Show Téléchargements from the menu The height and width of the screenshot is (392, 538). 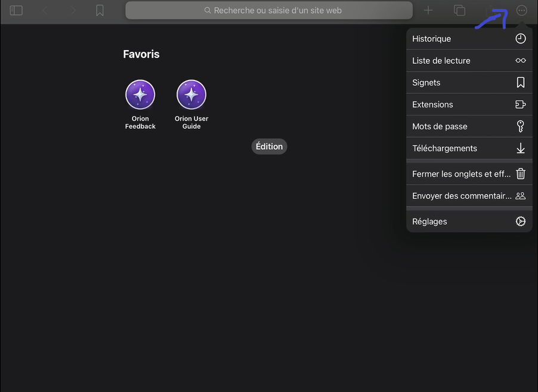click(469, 148)
